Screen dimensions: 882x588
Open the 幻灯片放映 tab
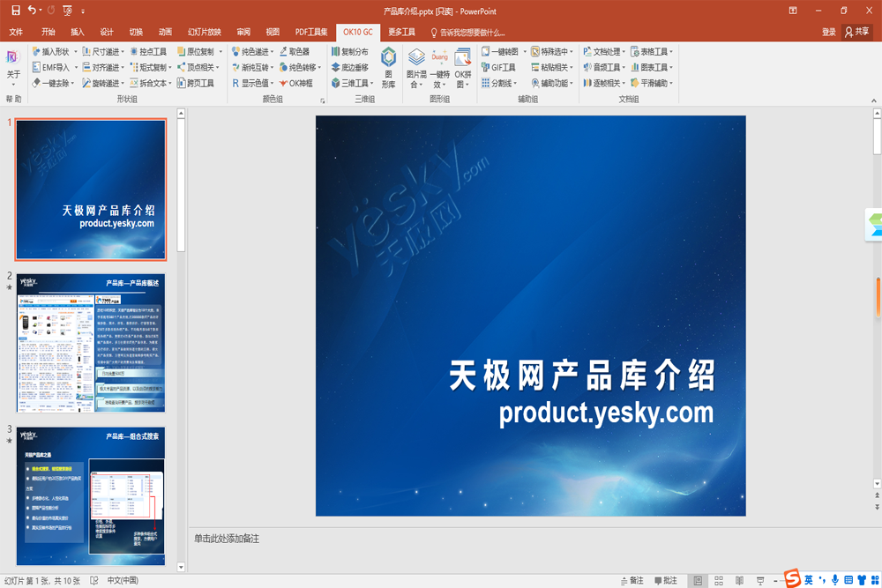[204, 32]
